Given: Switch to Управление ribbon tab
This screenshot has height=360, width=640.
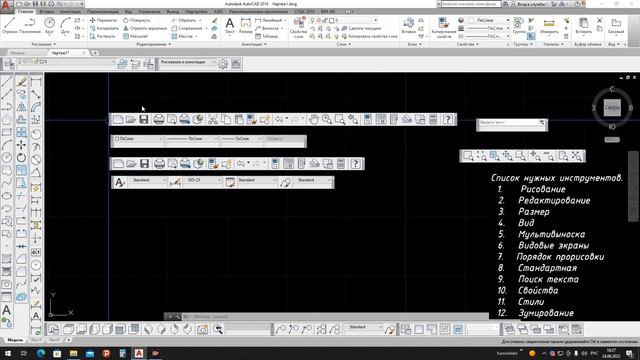Looking at the screenshot, I should tap(149, 12).
